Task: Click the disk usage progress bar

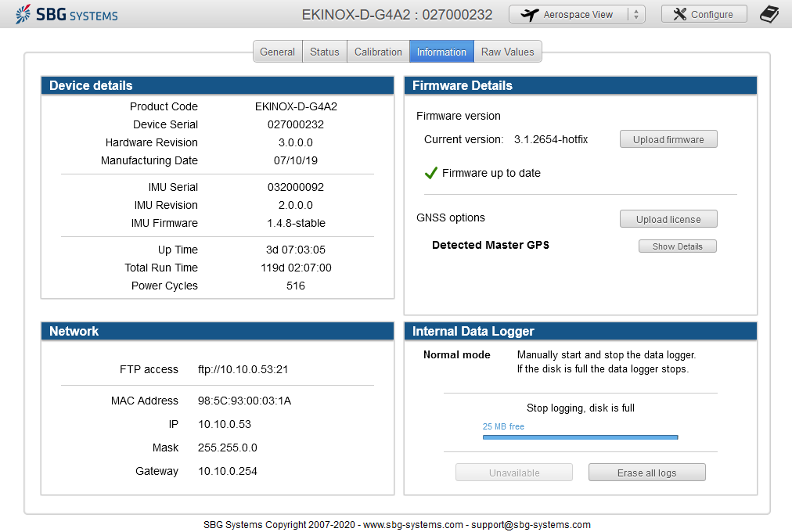Action: click(580, 437)
